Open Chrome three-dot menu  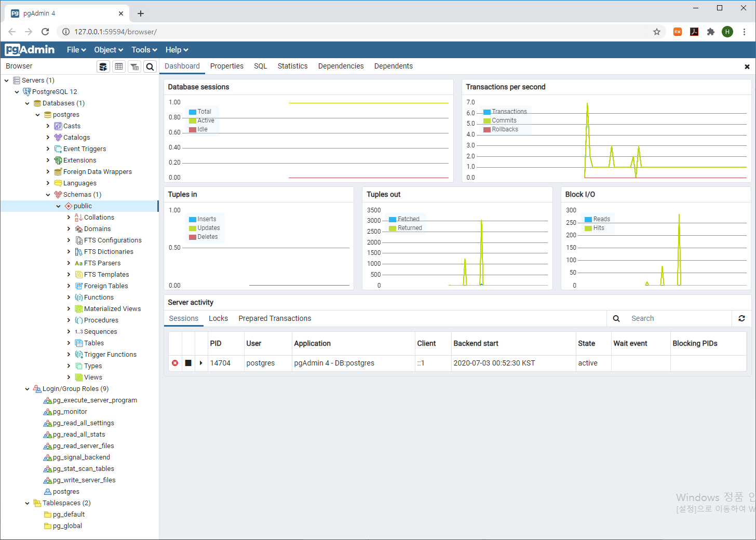tap(744, 32)
